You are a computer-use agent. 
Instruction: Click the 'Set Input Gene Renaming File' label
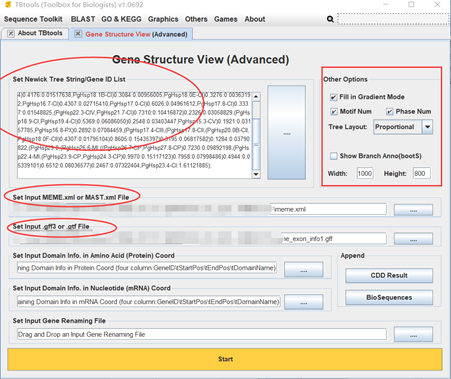(59, 321)
